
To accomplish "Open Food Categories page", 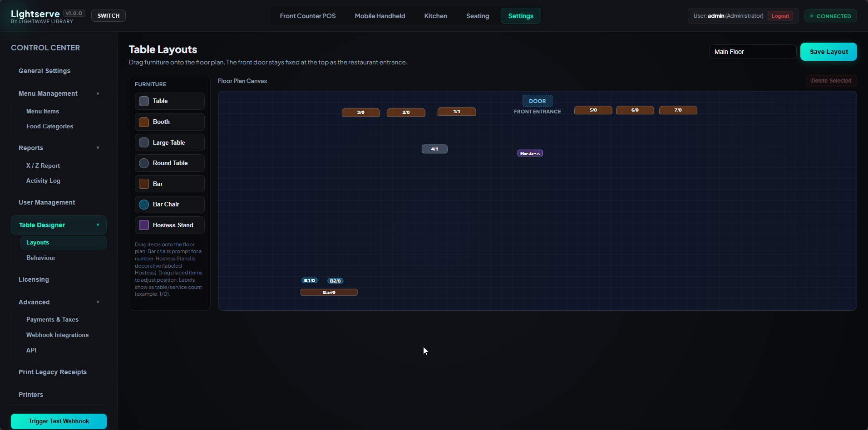I will pyautogui.click(x=49, y=127).
